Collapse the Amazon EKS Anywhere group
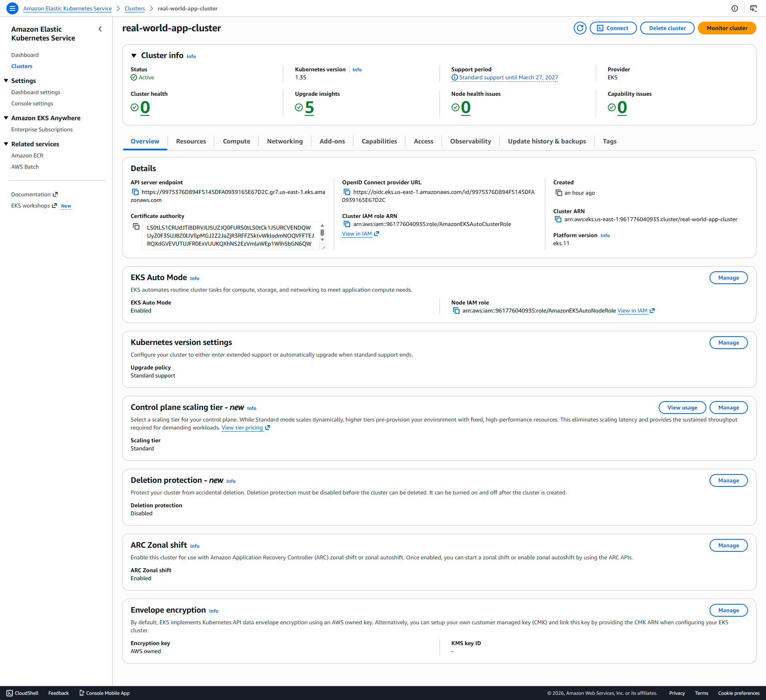 pos(6,118)
